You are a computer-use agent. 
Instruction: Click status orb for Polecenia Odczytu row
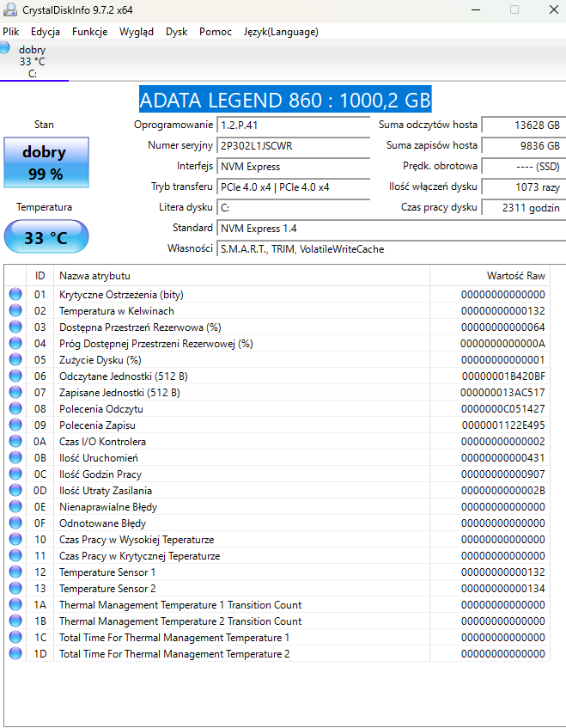click(x=15, y=408)
